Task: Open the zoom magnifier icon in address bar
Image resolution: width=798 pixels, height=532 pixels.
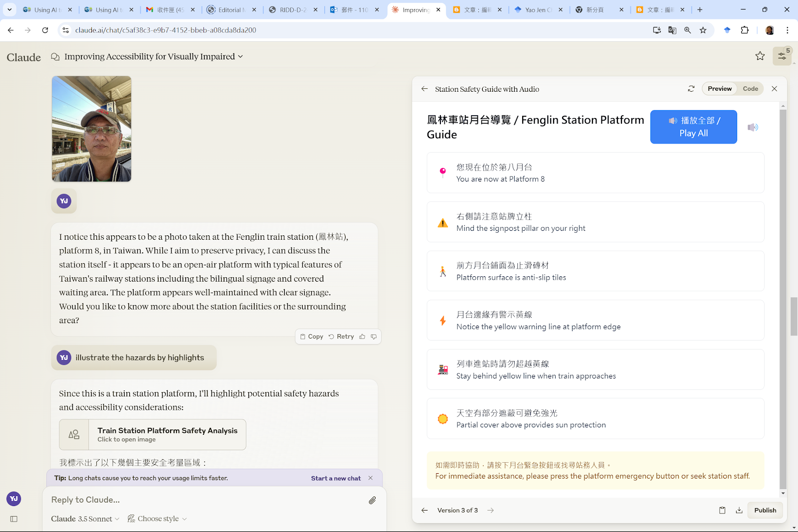Action: click(x=688, y=30)
